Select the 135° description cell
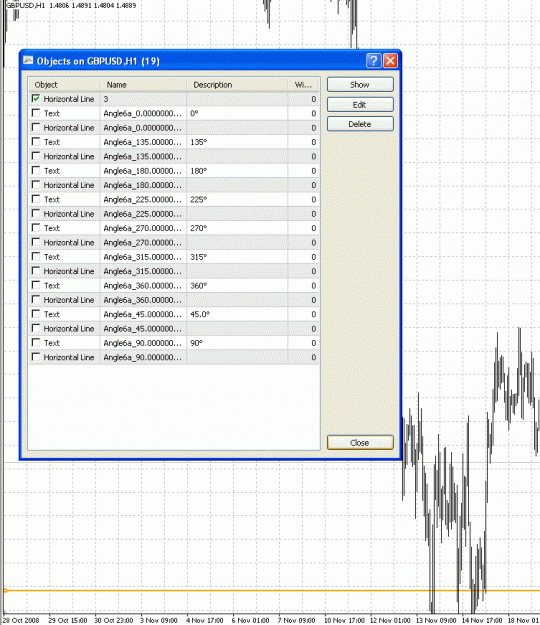The height and width of the screenshot is (625, 540). coord(237,142)
